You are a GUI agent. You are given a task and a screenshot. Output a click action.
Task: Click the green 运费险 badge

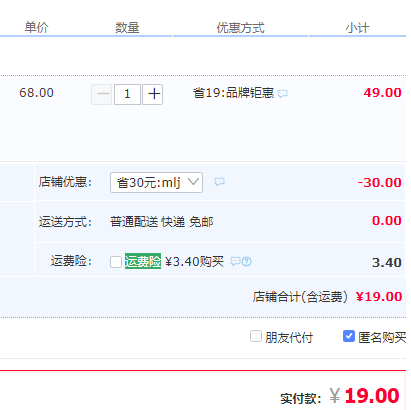(x=143, y=261)
